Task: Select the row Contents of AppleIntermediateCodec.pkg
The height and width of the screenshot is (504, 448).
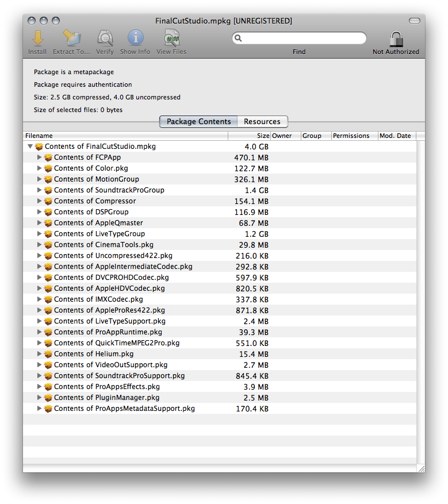Action: (x=220, y=267)
